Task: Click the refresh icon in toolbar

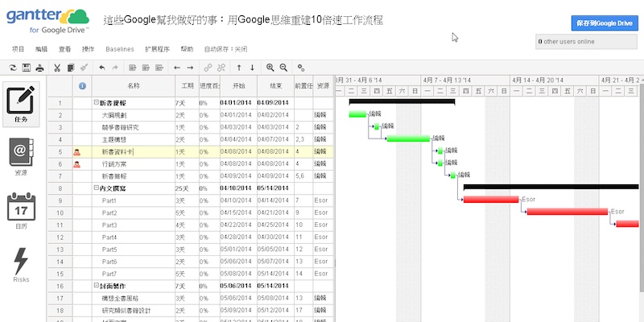Action: point(13,68)
